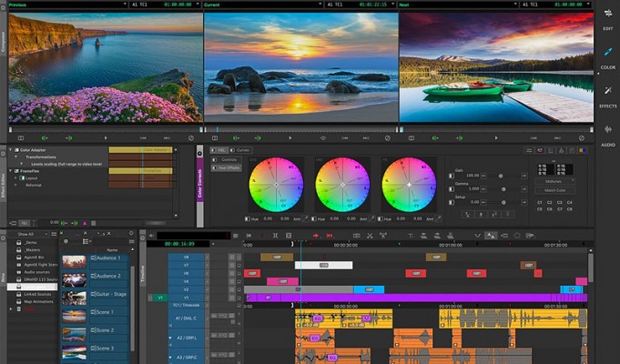
Task: Toggle the Gamma enable button
Action: point(452,189)
